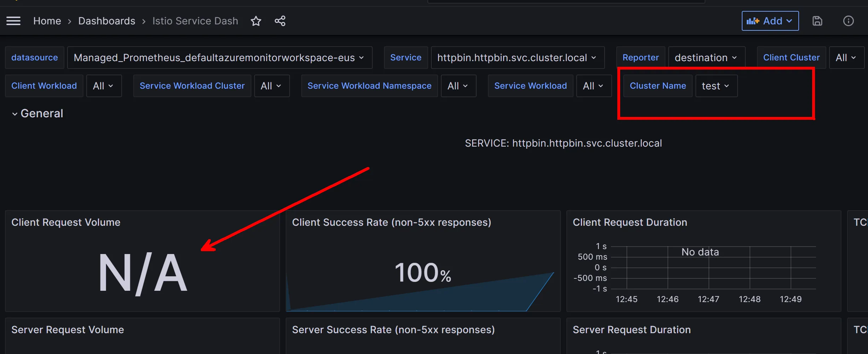Click the share dashboard icon
Image resolution: width=868 pixels, height=354 pixels.
[x=280, y=21]
